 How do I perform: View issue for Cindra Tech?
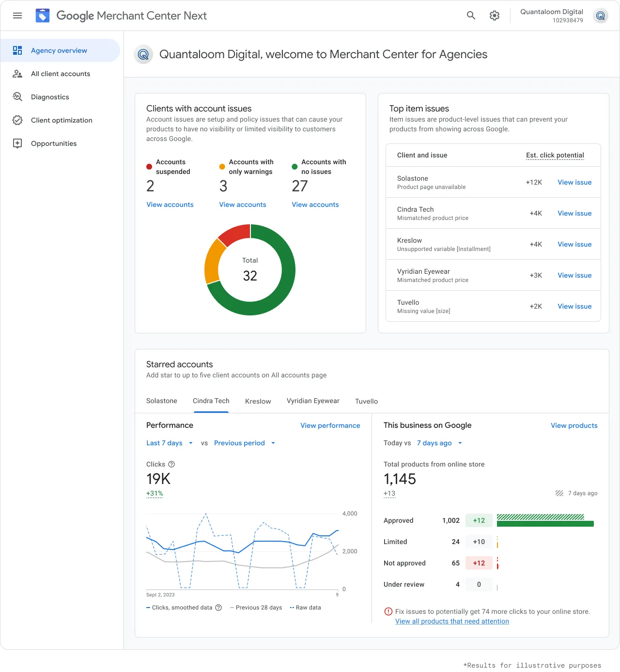pos(574,213)
